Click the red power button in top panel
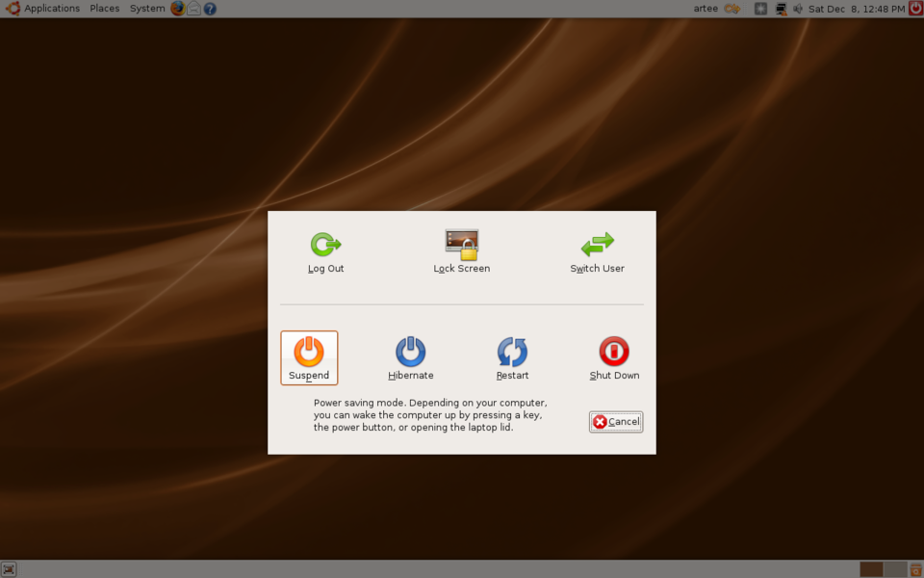 pyautogui.click(x=915, y=9)
